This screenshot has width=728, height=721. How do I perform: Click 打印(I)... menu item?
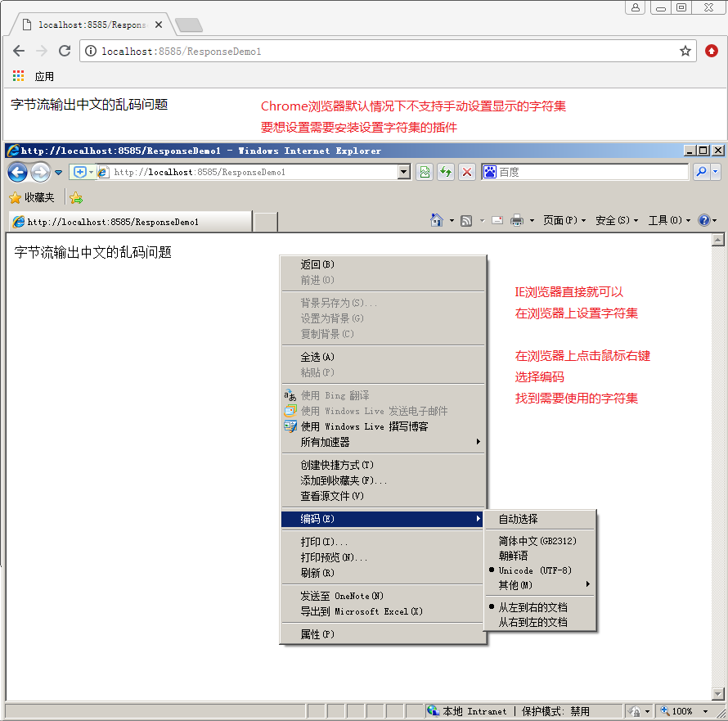tap(383, 542)
